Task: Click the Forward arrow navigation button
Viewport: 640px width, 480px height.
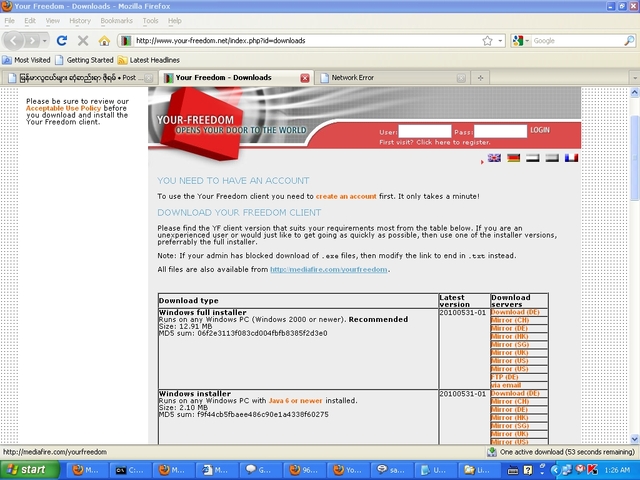Action: 31,40
